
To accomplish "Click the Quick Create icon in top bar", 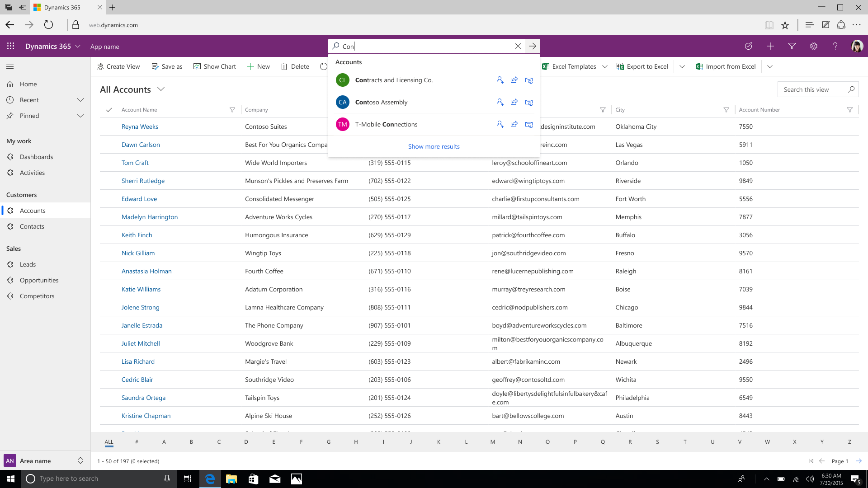I will coord(771,46).
